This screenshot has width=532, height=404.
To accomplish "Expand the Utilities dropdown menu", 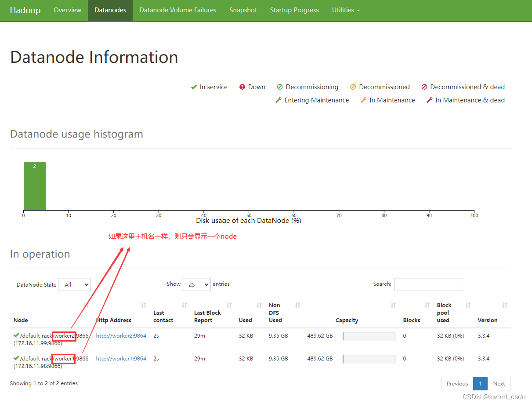I will coord(346,10).
